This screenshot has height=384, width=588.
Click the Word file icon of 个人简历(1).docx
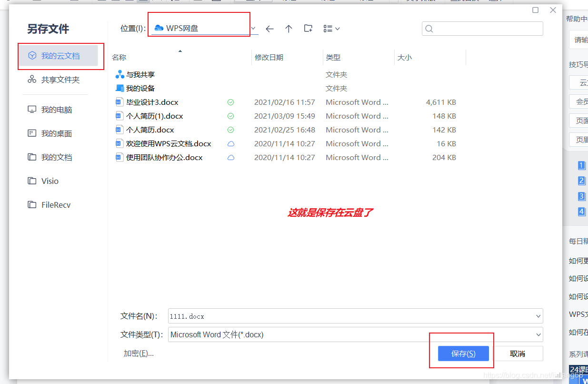click(x=120, y=116)
